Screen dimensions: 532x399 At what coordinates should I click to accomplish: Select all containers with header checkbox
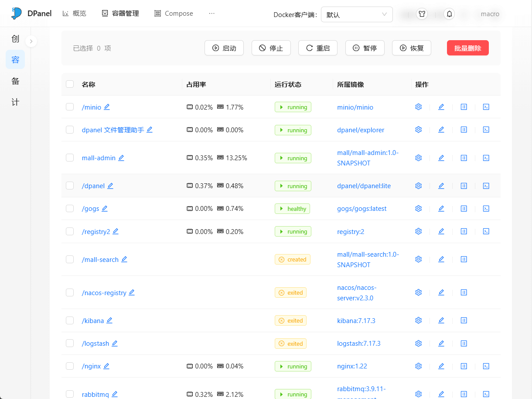70,84
